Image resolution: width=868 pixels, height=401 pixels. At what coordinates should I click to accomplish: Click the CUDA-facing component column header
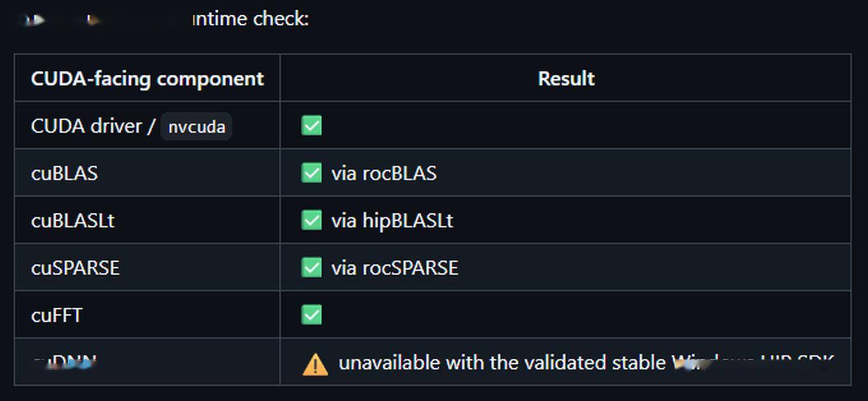(147, 79)
